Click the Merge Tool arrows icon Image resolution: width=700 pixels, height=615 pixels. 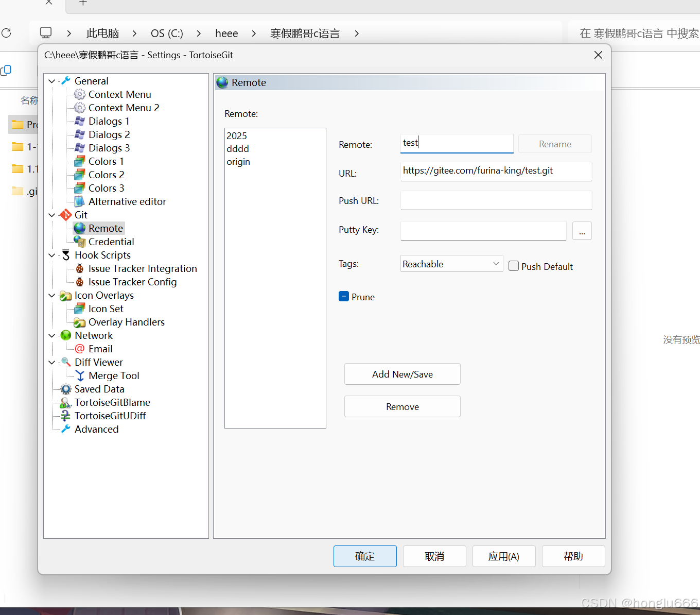[80, 375]
